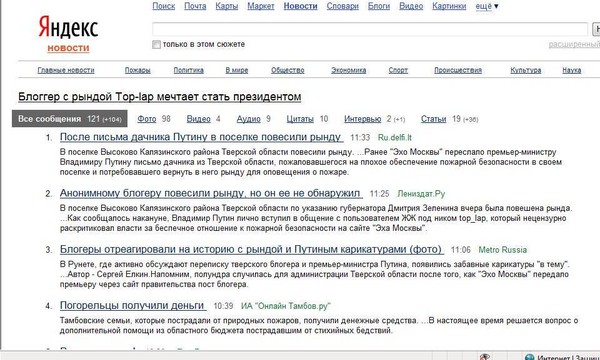Switch to the Фото tab
Viewport: 600px width, 360px height.
click(x=147, y=119)
